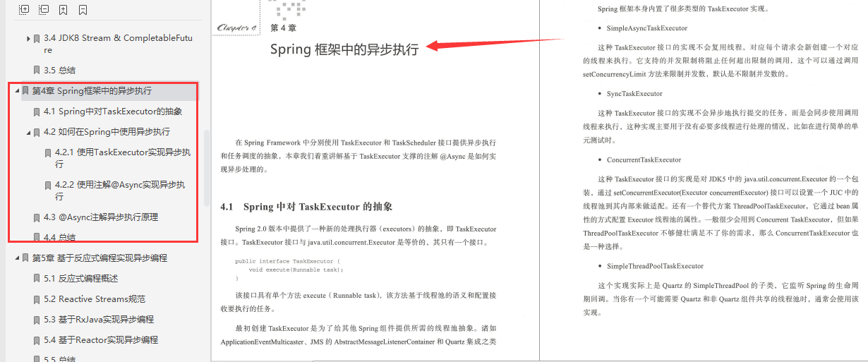The height and width of the screenshot is (362, 868).
Task: Select bookmark 第5章 基于反应式编程实现异步编程
Action: click(x=100, y=258)
